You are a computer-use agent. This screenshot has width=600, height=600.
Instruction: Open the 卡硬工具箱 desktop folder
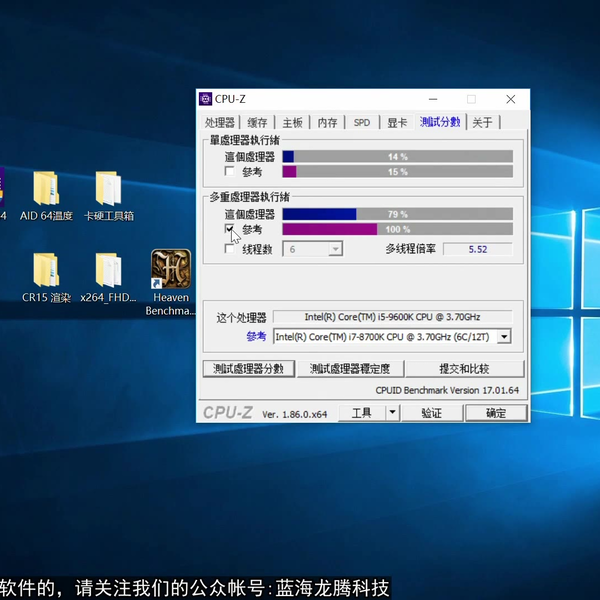coord(109,196)
